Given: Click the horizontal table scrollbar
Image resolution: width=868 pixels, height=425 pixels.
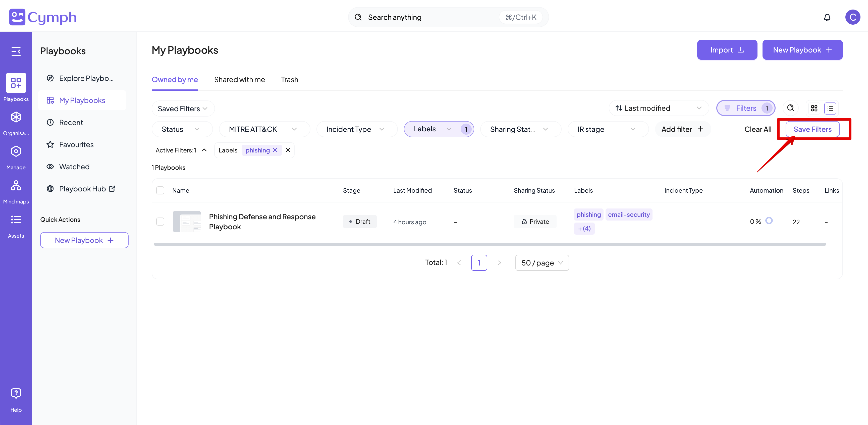Looking at the screenshot, I should pyautogui.click(x=490, y=244).
